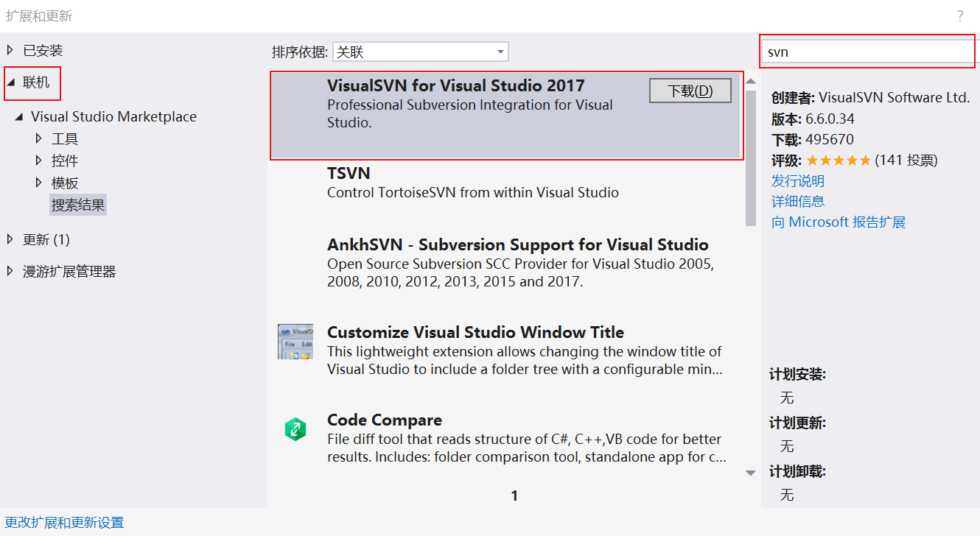
Task: Click the 向 Microsoft 报告扩展 link
Action: point(838,222)
